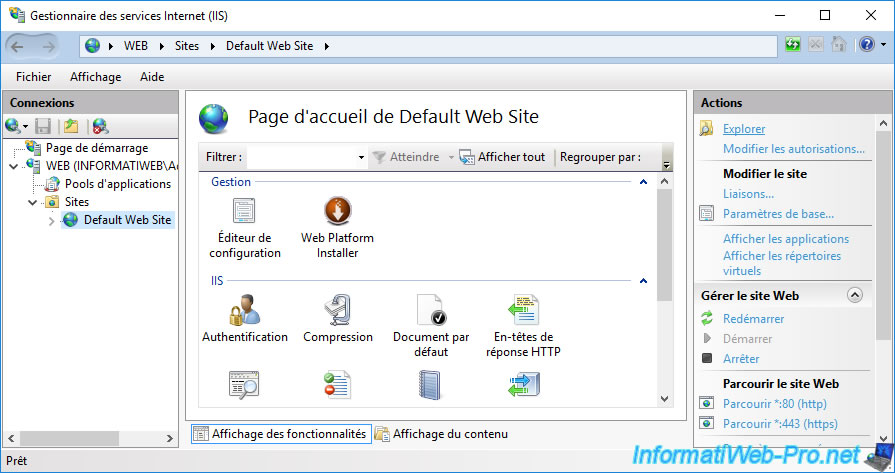Open the Éditeur de configuration feature

244,228
